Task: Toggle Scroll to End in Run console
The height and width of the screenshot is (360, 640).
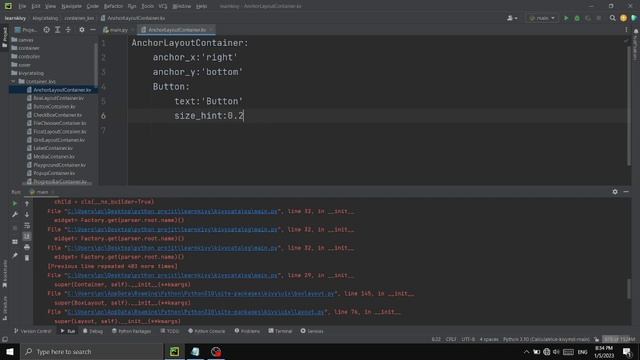Action: point(27,236)
